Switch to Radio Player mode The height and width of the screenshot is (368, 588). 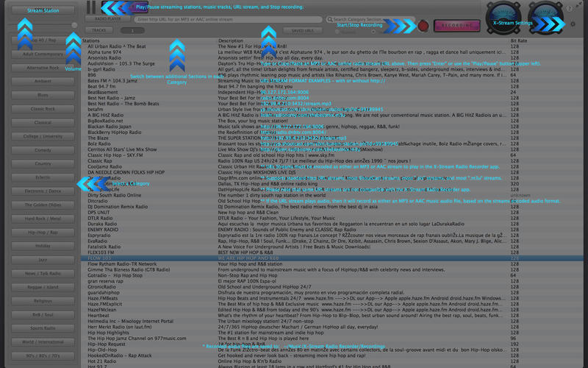pyautogui.click(x=109, y=19)
